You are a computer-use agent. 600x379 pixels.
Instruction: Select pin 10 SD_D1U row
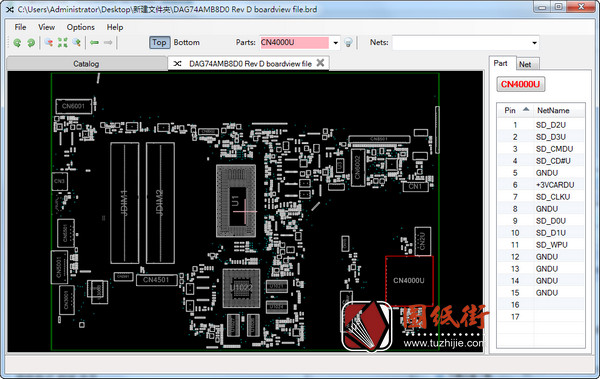tap(541, 233)
